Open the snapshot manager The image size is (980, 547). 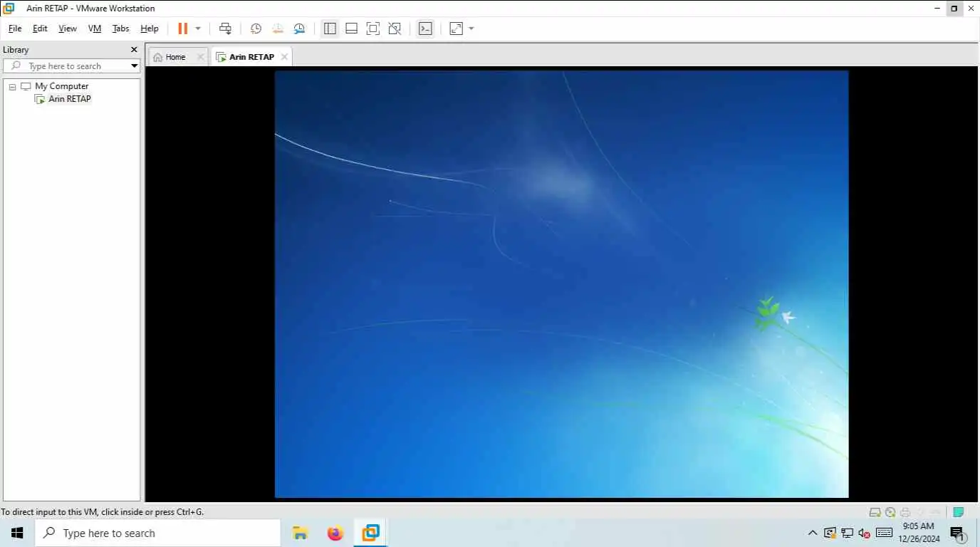click(x=299, y=28)
